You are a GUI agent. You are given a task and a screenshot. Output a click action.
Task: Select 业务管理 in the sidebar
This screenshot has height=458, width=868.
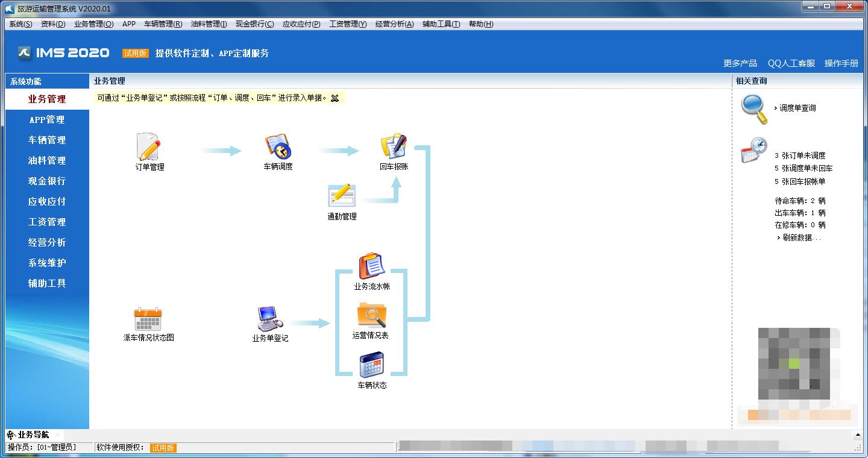[x=47, y=99]
